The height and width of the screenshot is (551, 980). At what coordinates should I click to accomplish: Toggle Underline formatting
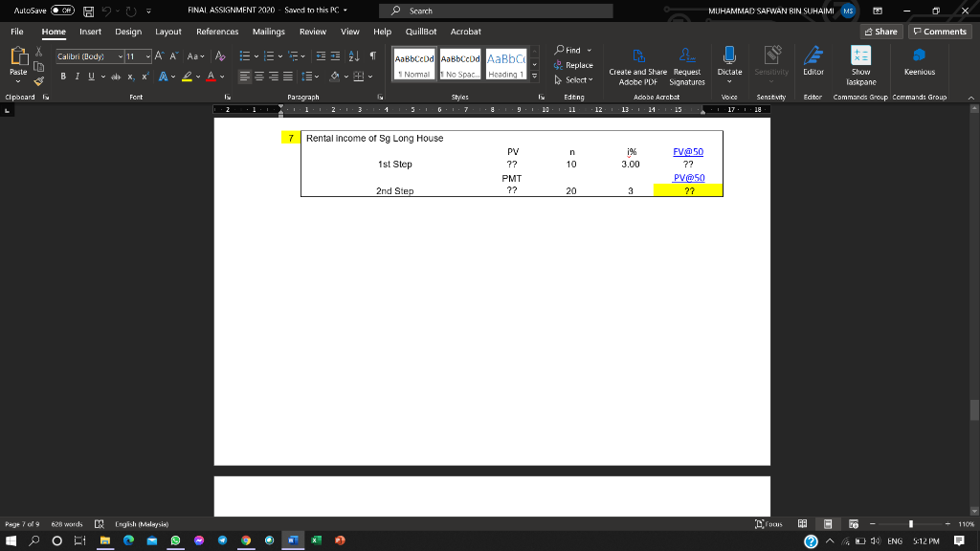click(91, 77)
